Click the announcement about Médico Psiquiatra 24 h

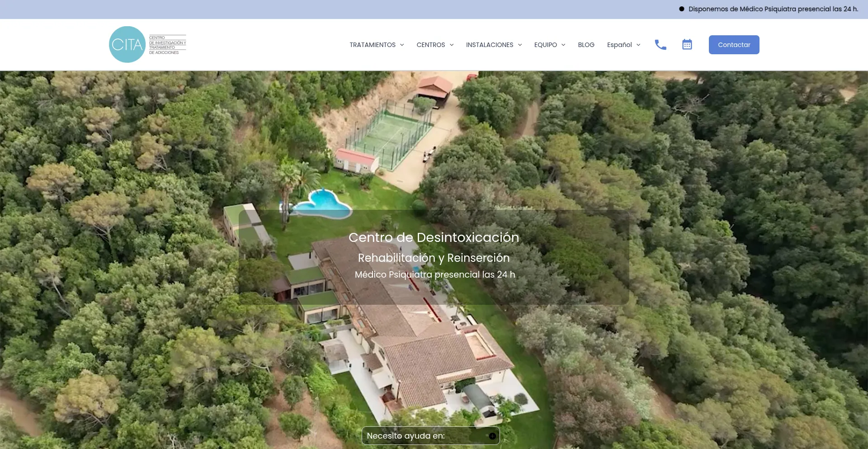point(773,9)
